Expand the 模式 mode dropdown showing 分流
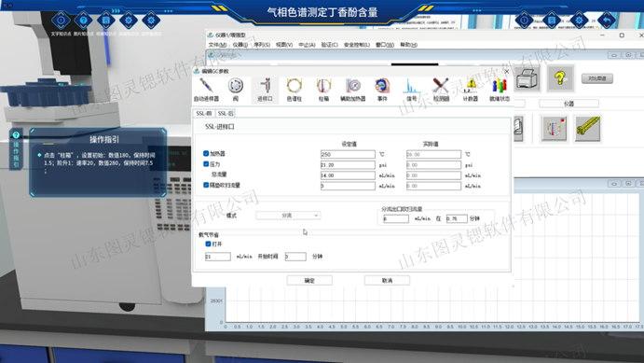The height and width of the screenshot is (363, 644). tap(288, 216)
